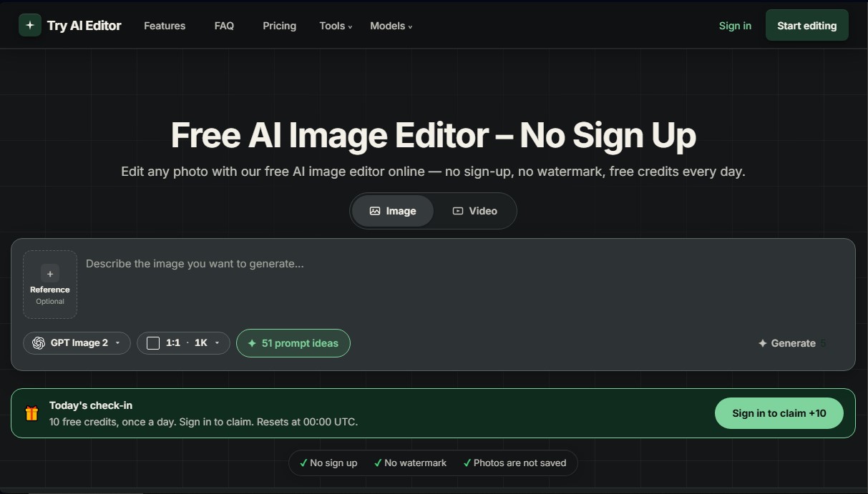Screen dimensions: 868x494
Task: Click the No sign up badge text
Action: [333, 463]
